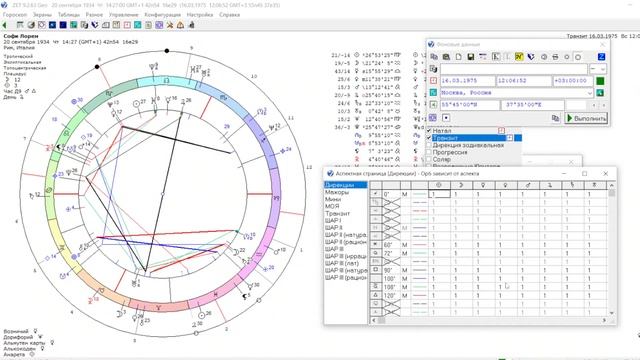Click the purple grid toolbar icon

pyautogui.click(x=159, y=25)
